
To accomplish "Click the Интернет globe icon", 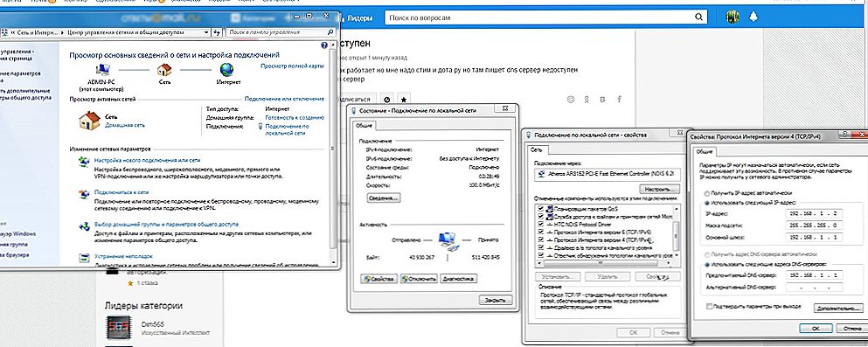I will [x=227, y=70].
